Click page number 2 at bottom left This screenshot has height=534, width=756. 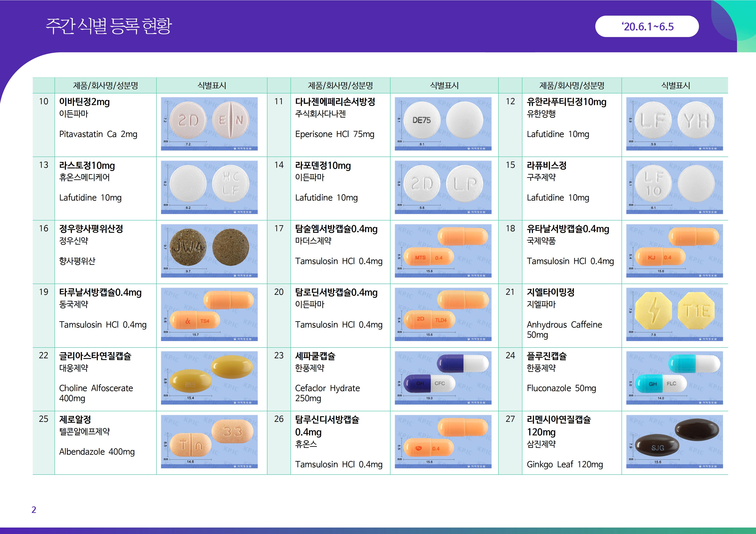(34, 510)
